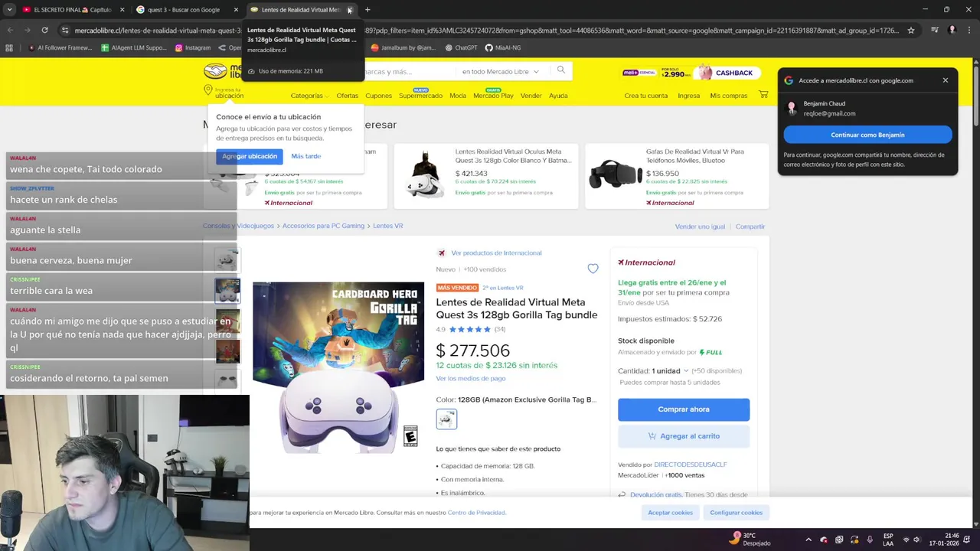Screen dimensions: 980x551
Task: Open tab search dropdown in Chrome
Action: point(10,10)
